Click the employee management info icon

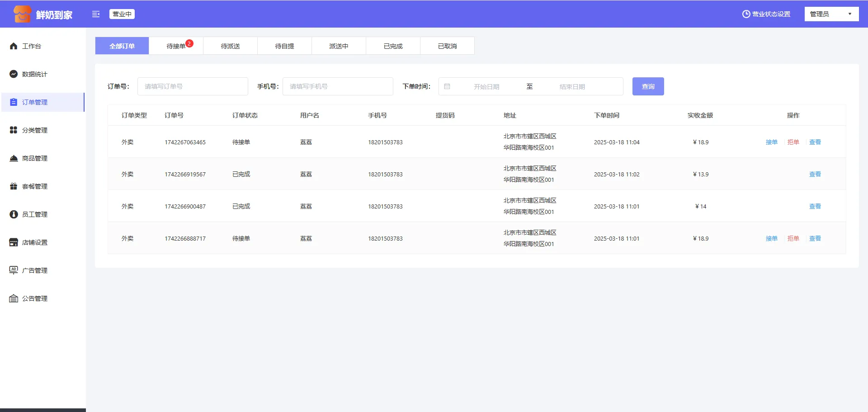click(x=14, y=214)
